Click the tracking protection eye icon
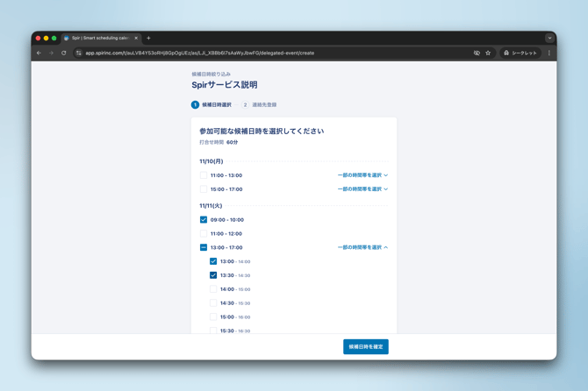The width and height of the screenshot is (588, 391). (x=477, y=53)
